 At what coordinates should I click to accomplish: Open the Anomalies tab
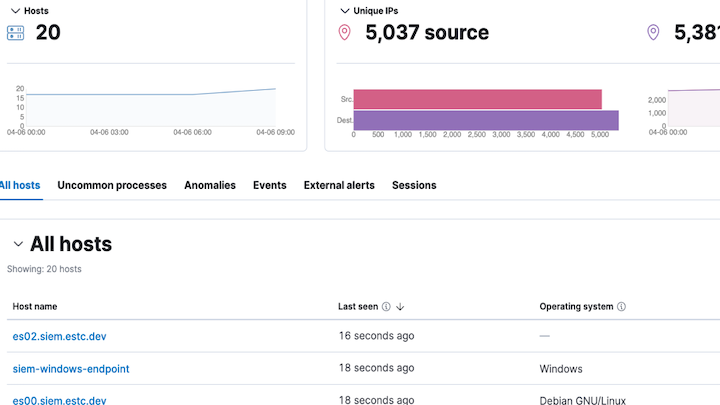[210, 185]
